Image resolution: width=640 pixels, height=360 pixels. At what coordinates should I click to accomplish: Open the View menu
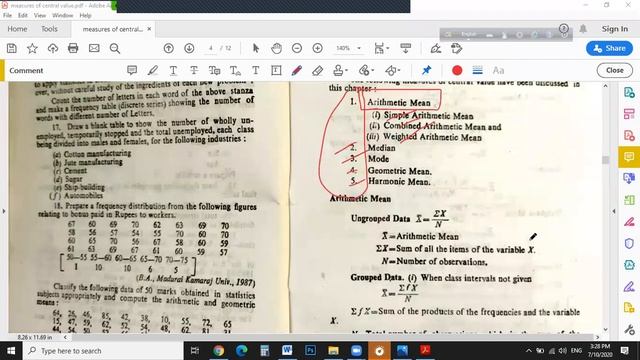tap(40, 15)
